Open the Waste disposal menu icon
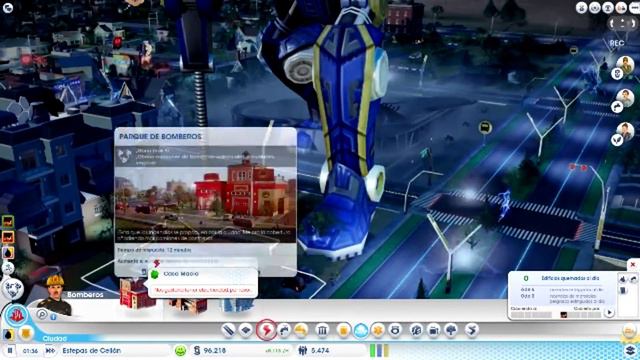Viewport: 640px width, 360px height. tap(343, 330)
